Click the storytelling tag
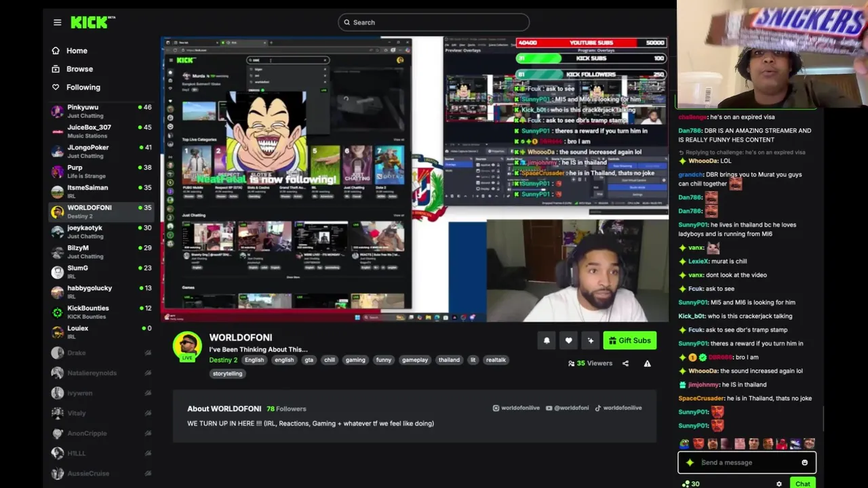868x488 pixels. click(227, 373)
